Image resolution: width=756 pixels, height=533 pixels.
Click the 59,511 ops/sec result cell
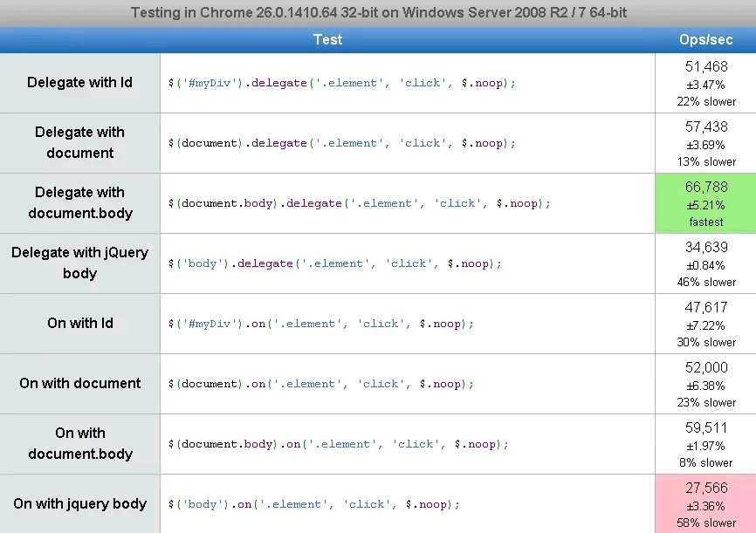point(705,444)
